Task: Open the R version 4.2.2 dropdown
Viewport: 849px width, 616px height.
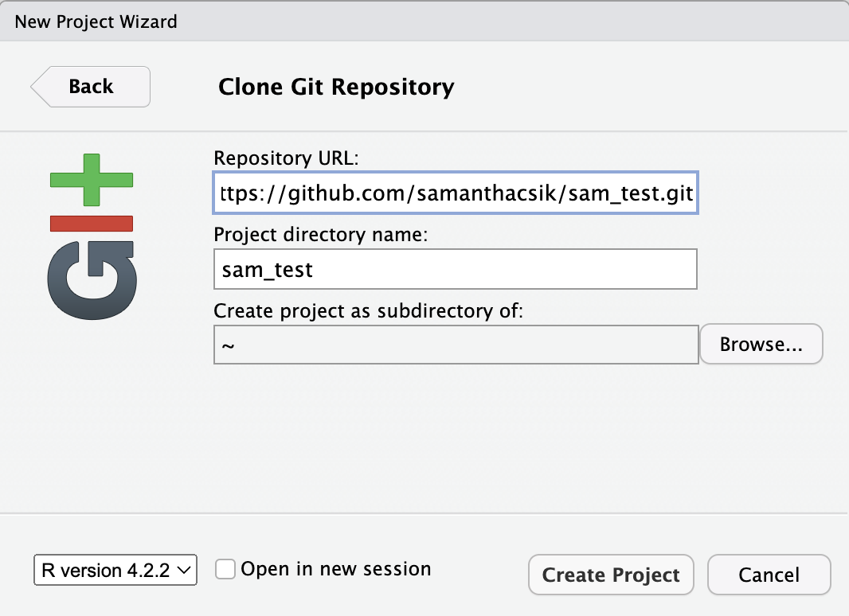Action: click(115, 571)
